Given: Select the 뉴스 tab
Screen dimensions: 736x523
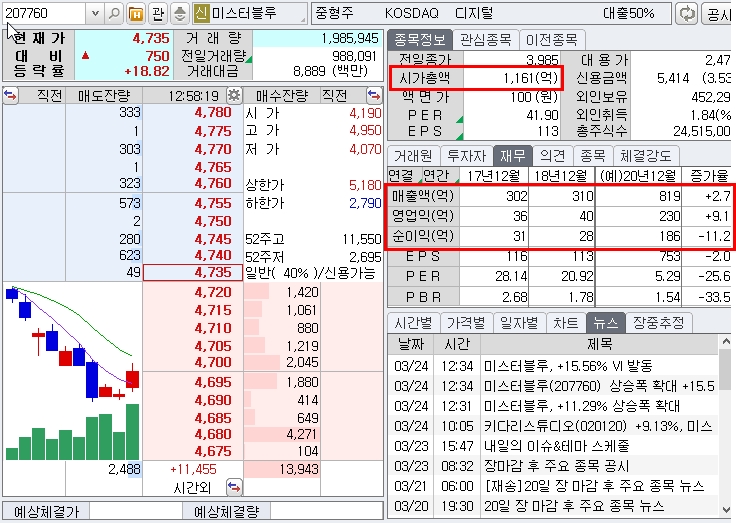Looking at the screenshot, I should 606,323.
